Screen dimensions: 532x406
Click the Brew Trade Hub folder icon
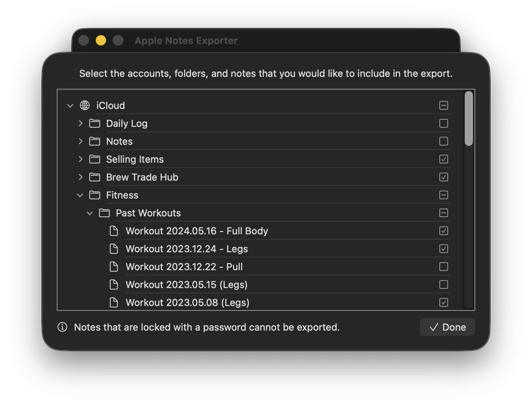click(x=95, y=177)
